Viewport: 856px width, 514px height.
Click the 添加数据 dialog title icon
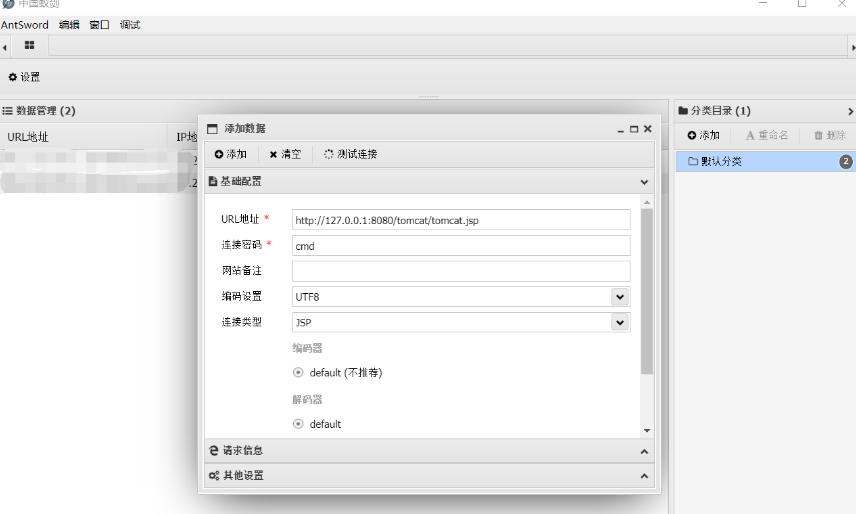(x=212, y=129)
